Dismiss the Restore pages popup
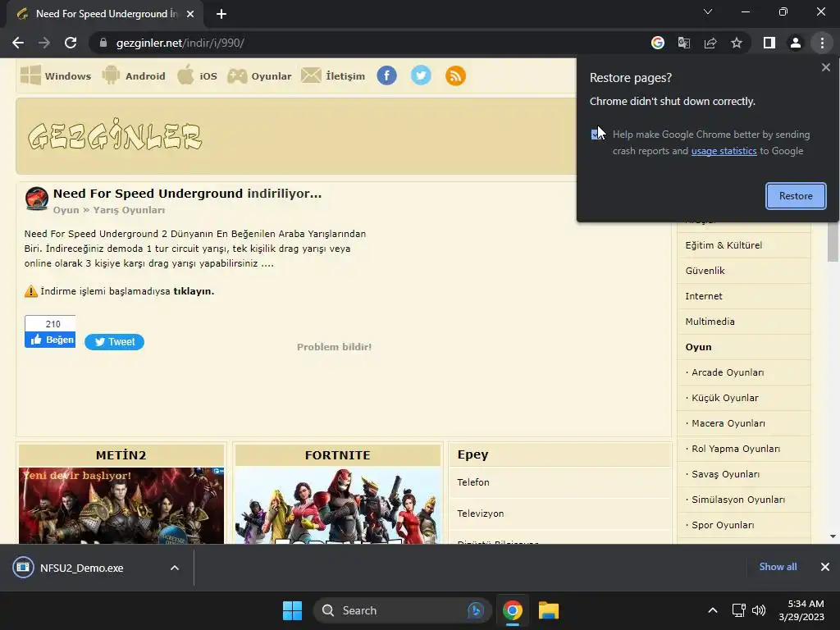Screen dimensions: 840x630 825,67
